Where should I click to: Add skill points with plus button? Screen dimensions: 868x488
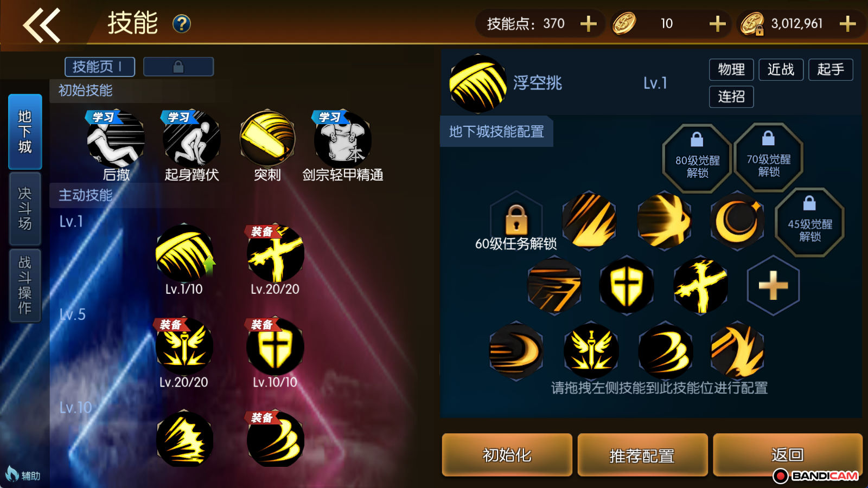click(589, 24)
